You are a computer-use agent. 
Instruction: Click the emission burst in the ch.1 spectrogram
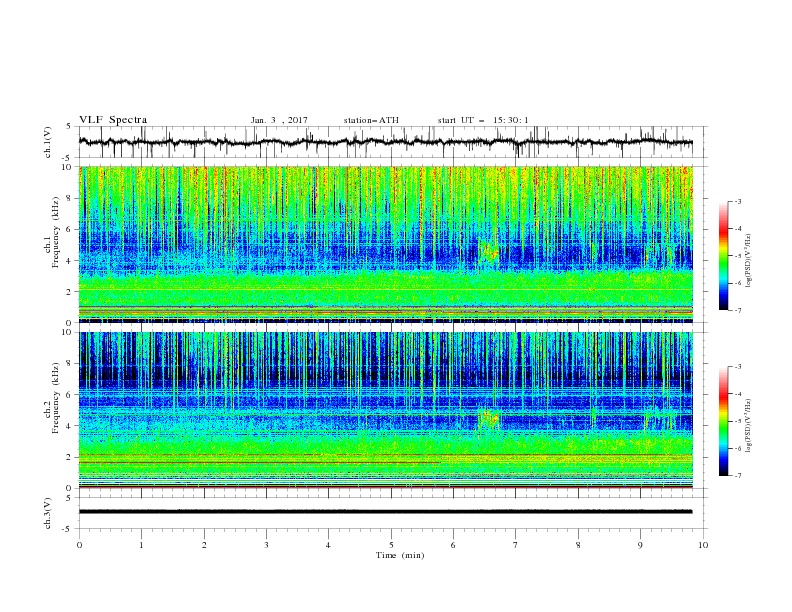click(488, 251)
